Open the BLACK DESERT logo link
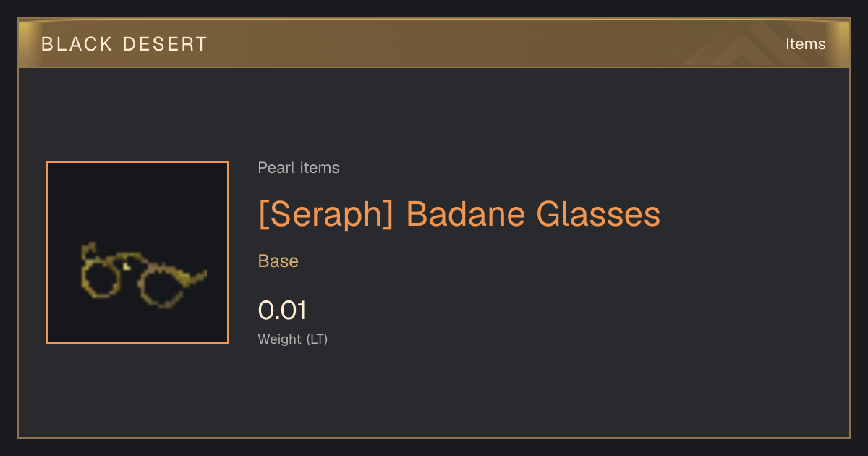This screenshot has height=456, width=868. (124, 44)
